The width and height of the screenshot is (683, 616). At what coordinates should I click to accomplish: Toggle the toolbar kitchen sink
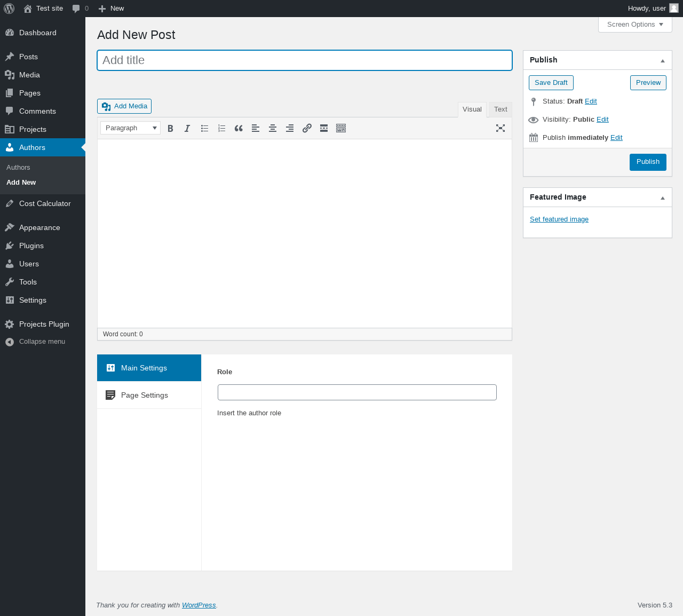[341, 128]
